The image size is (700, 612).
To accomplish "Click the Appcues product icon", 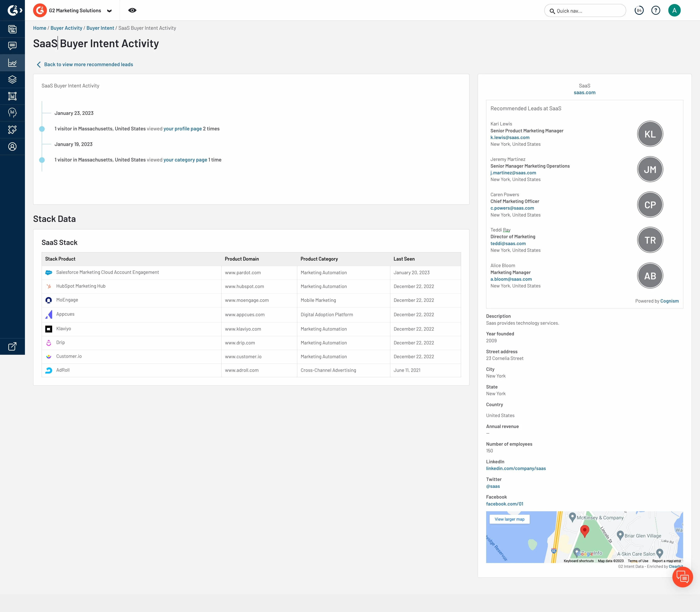I will pyautogui.click(x=49, y=315).
